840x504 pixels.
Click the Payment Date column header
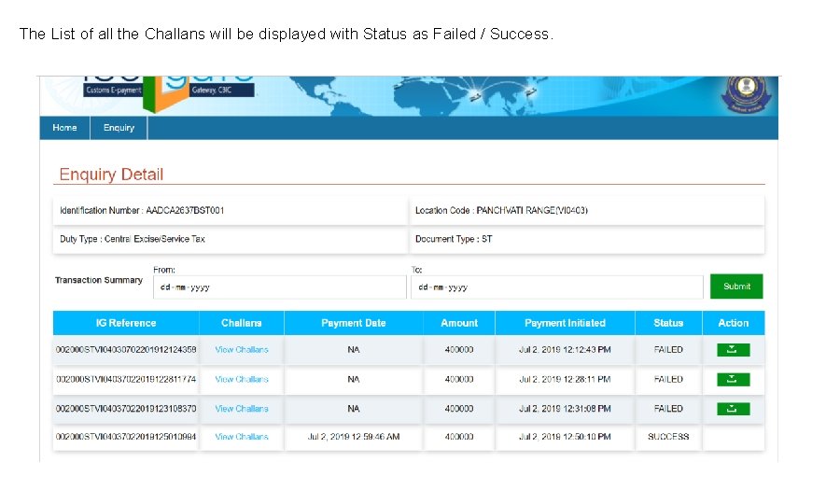(x=354, y=323)
